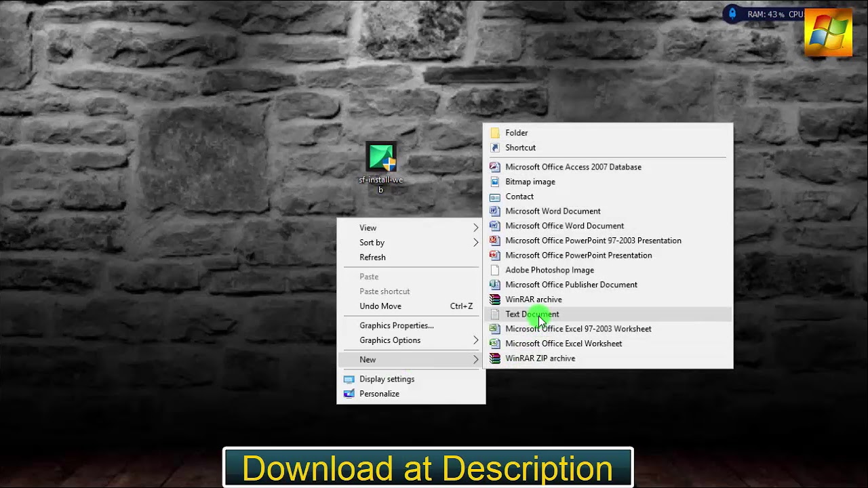Click the Contact card icon
The width and height of the screenshot is (868, 488).
tap(495, 197)
